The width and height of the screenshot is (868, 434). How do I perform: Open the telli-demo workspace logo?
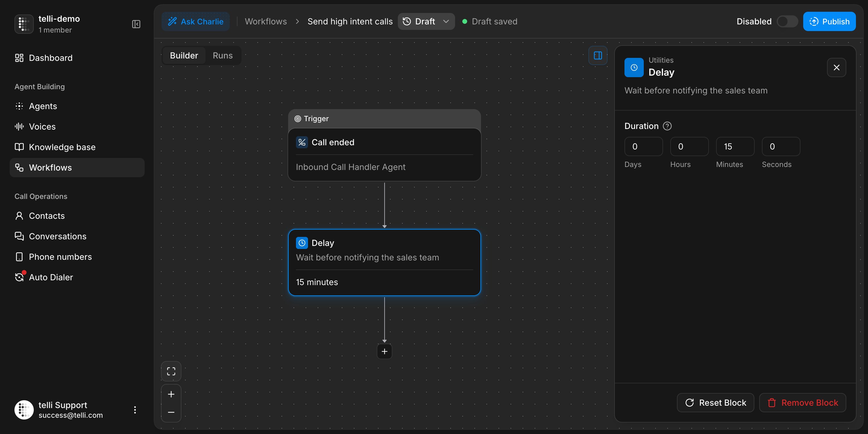coord(24,24)
